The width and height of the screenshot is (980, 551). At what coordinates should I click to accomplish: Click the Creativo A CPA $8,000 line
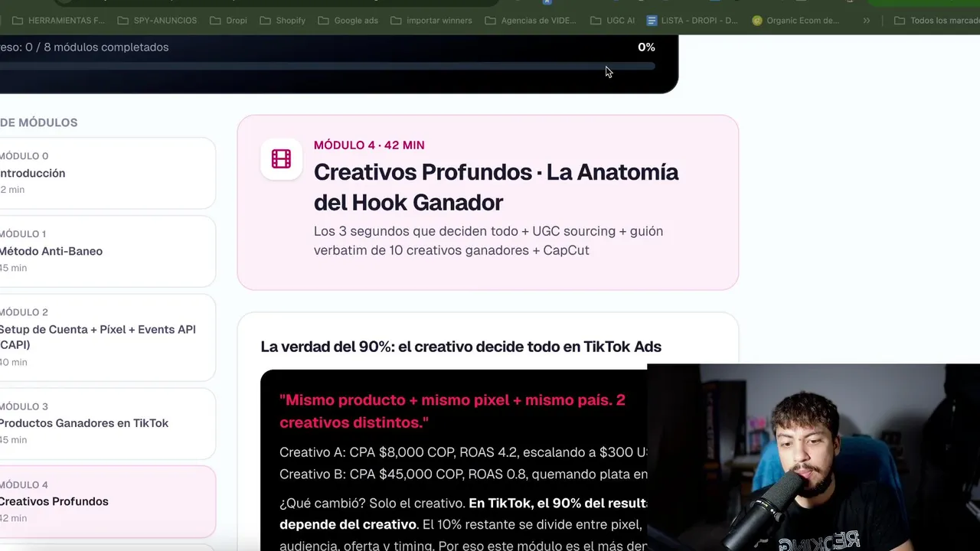(x=463, y=452)
